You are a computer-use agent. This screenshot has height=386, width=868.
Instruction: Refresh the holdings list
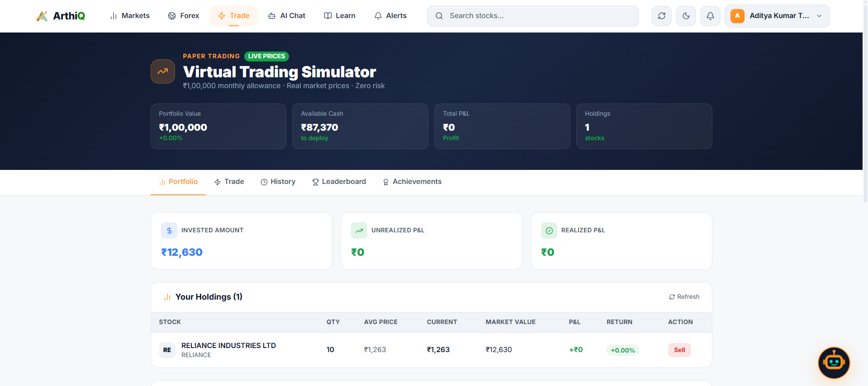pos(684,297)
